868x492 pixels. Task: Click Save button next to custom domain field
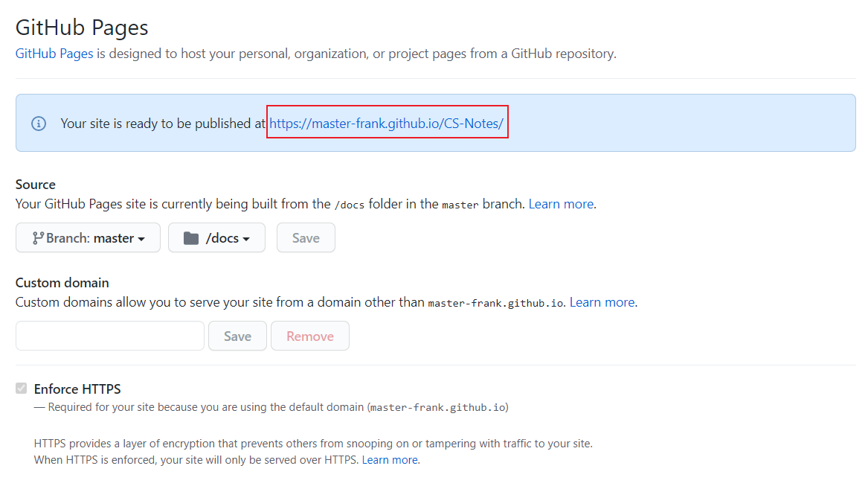[237, 336]
